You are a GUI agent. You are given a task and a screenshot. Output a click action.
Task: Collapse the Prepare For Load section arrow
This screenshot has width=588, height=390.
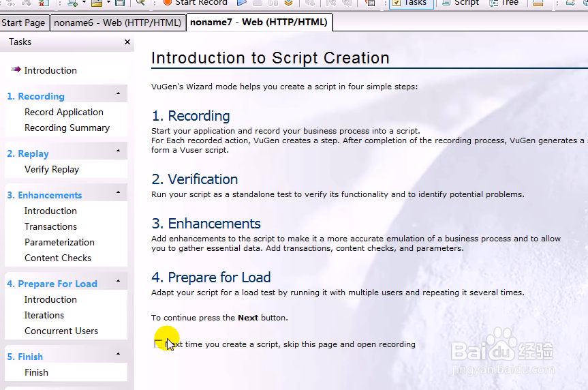[118, 281]
